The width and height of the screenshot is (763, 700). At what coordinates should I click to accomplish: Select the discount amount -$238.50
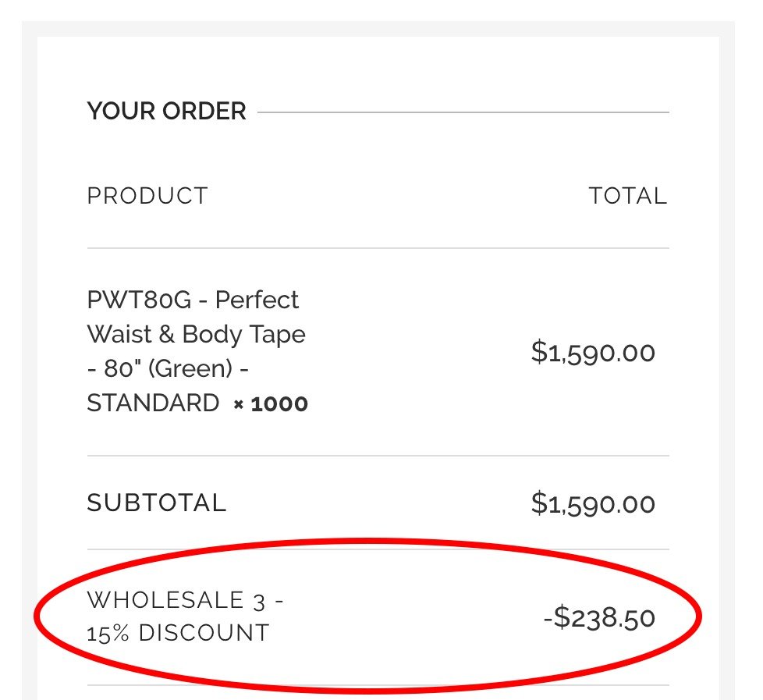pyautogui.click(x=599, y=617)
